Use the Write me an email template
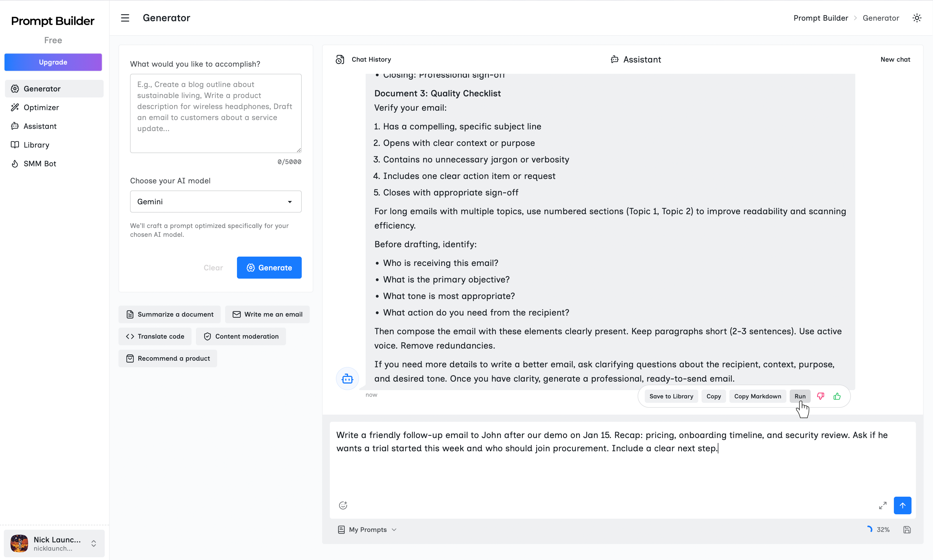Viewport: 933px width, 560px height. [x=267, y=314]
